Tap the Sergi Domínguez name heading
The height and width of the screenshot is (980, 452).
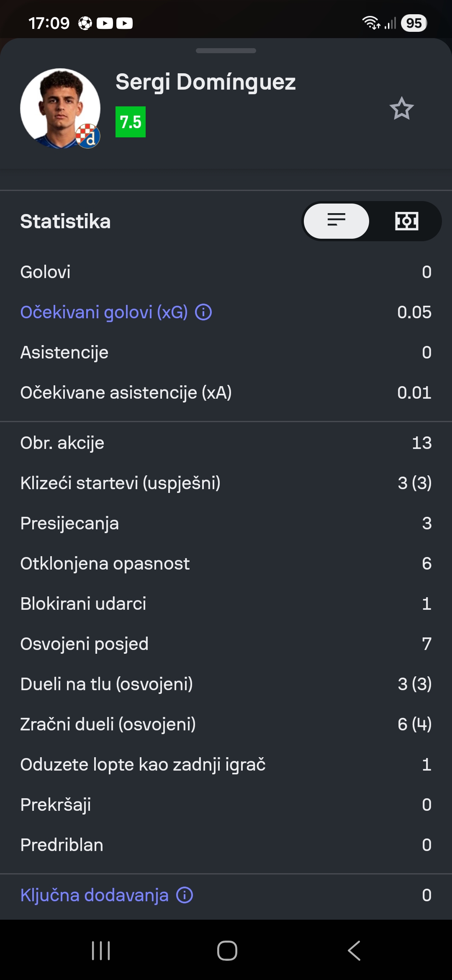(205, 82)
